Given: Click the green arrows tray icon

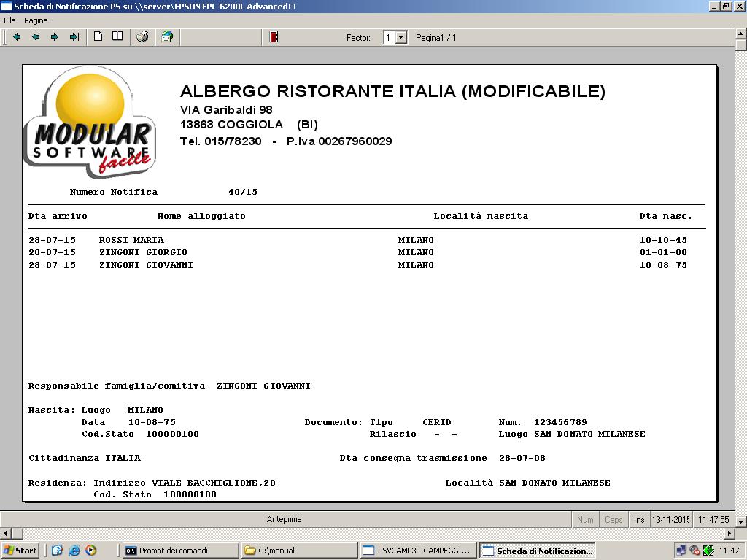Looking at the screenshot, I should [x=708, y=551].
